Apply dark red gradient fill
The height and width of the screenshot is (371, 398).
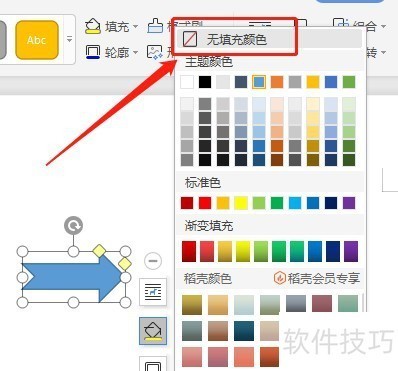(189, 251)
